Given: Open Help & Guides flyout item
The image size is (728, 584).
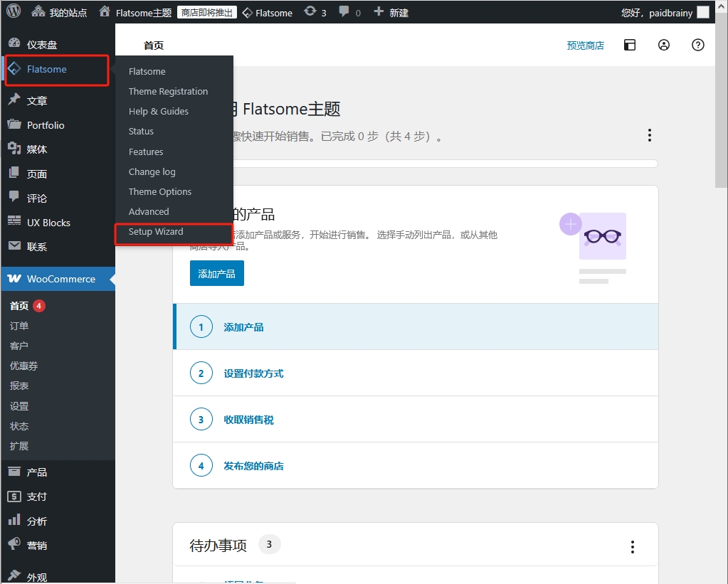Looking at the screenshot, I should [158, 112].
